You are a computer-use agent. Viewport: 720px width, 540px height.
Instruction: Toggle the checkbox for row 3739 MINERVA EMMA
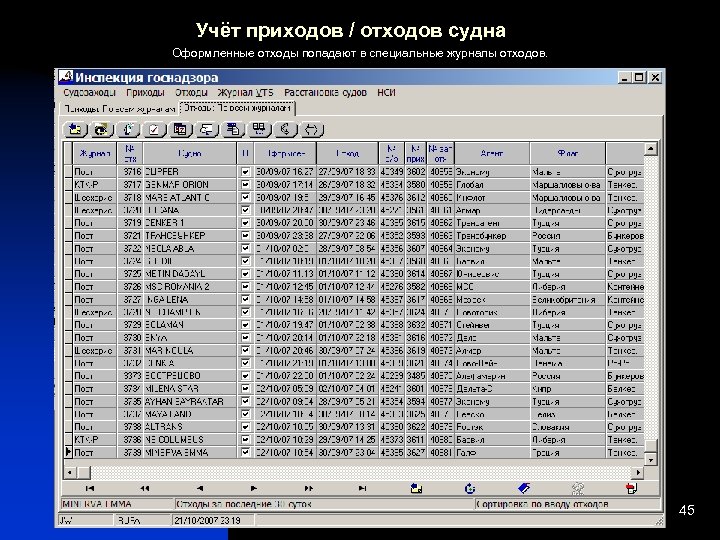[x=245, y=452]
